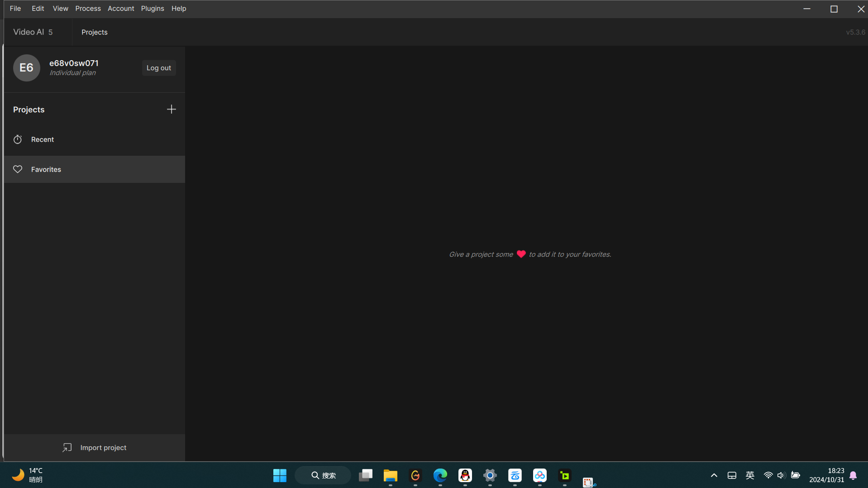This screenshot has height=488, width=868.
Task: Open the Process menu
Action: (88, 9)
